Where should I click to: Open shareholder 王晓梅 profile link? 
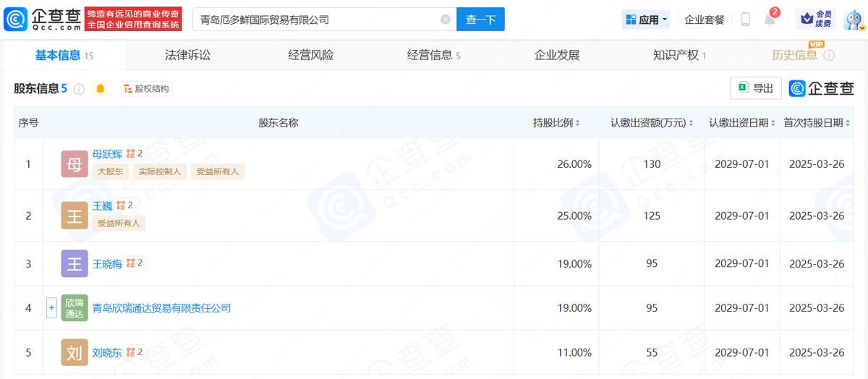[x=107, y=264]
